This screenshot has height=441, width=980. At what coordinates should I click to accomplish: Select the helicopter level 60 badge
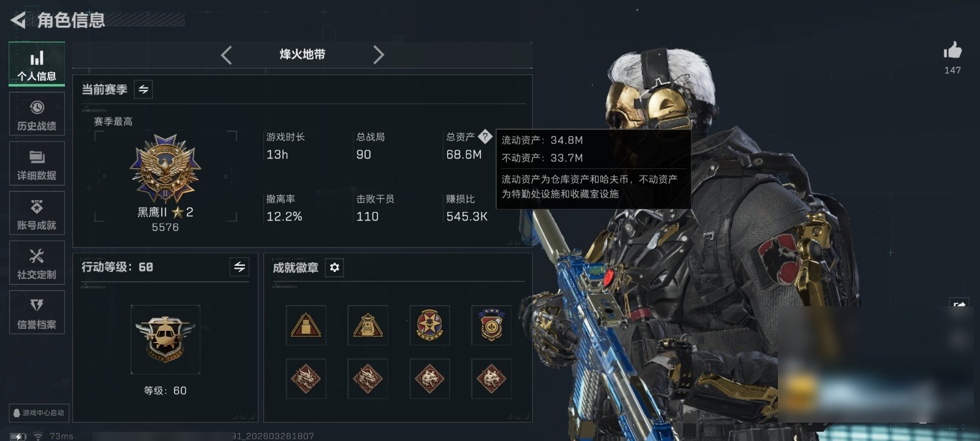[165, 339]
